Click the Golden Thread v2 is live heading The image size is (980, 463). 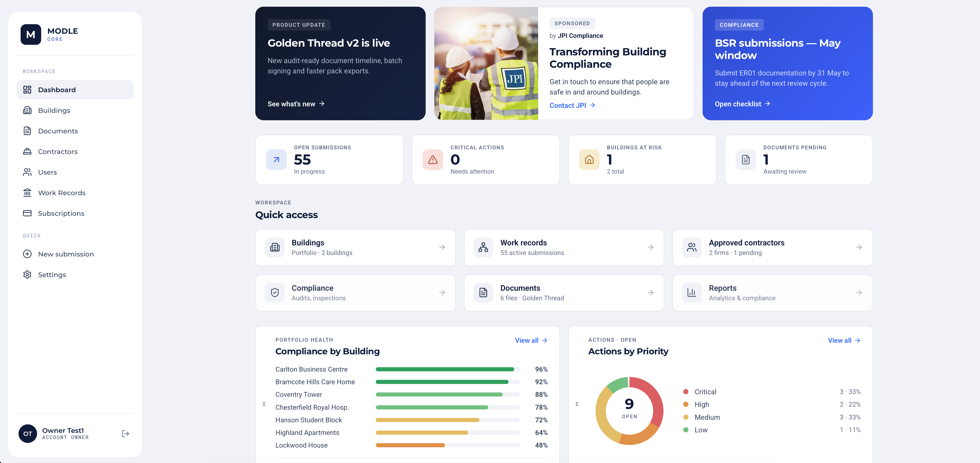[x=329, y=43]
